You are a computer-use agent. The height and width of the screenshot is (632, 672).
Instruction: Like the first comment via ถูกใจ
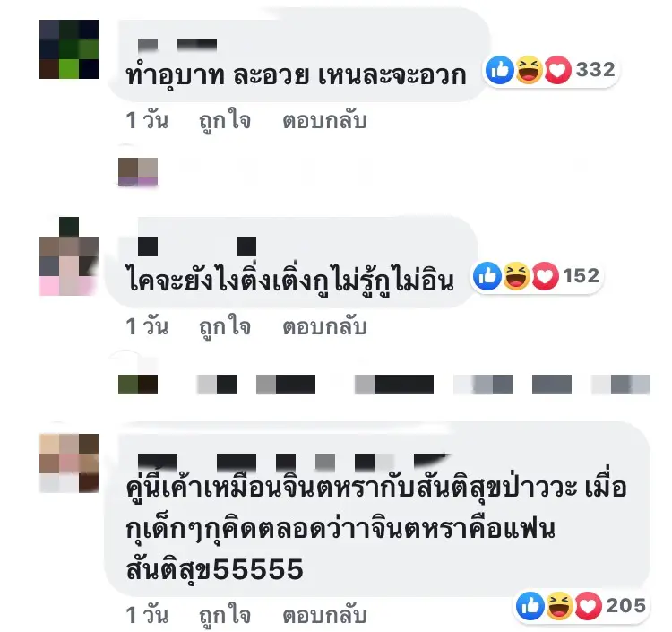click(225, 120)
